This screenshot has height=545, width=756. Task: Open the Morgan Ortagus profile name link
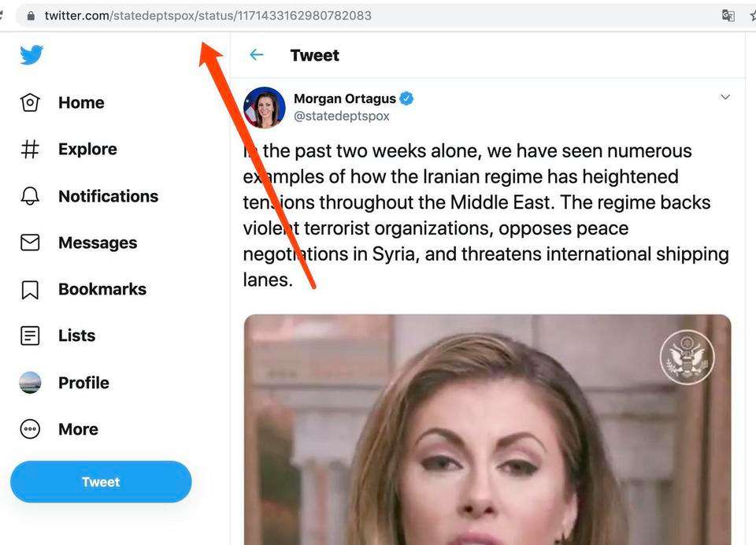point(345,98)
